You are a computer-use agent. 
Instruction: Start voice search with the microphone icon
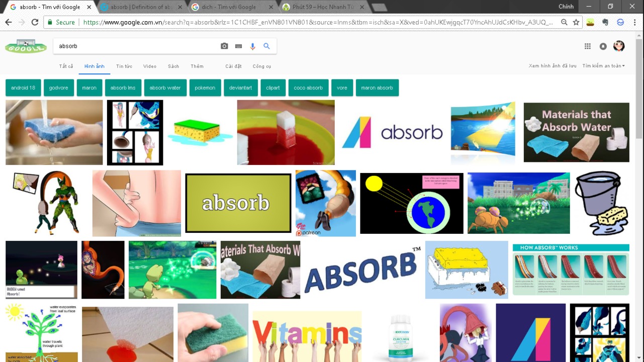(252, 46)
